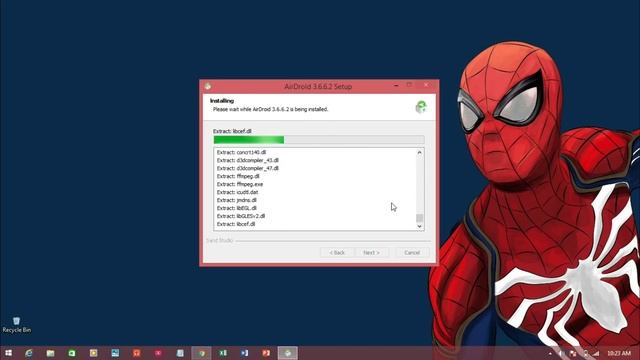This screenshot has height=360, width=640.
Task: Click the extraction log scrollbar thumb
Action: 419,218
